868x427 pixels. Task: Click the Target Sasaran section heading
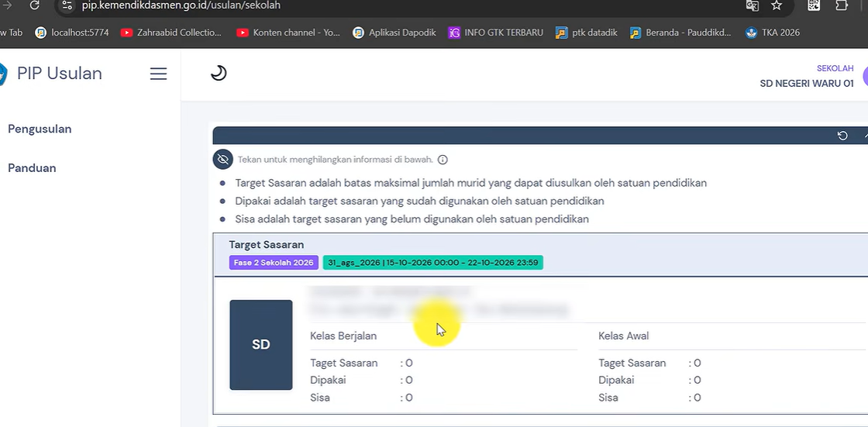tap(267, 245)
